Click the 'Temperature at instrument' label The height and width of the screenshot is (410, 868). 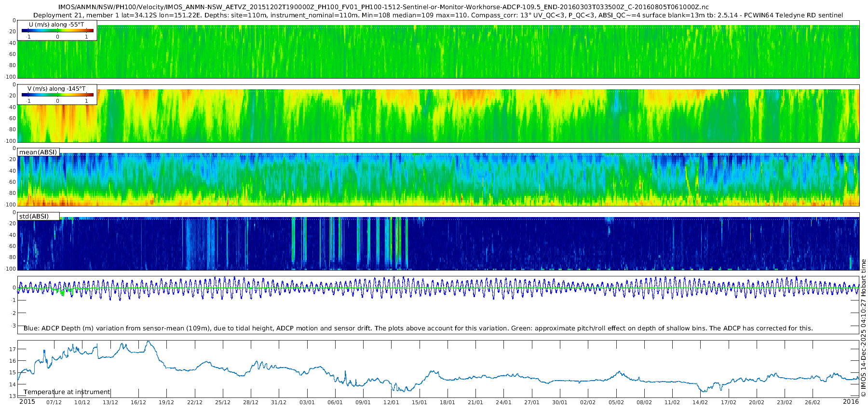67,392
